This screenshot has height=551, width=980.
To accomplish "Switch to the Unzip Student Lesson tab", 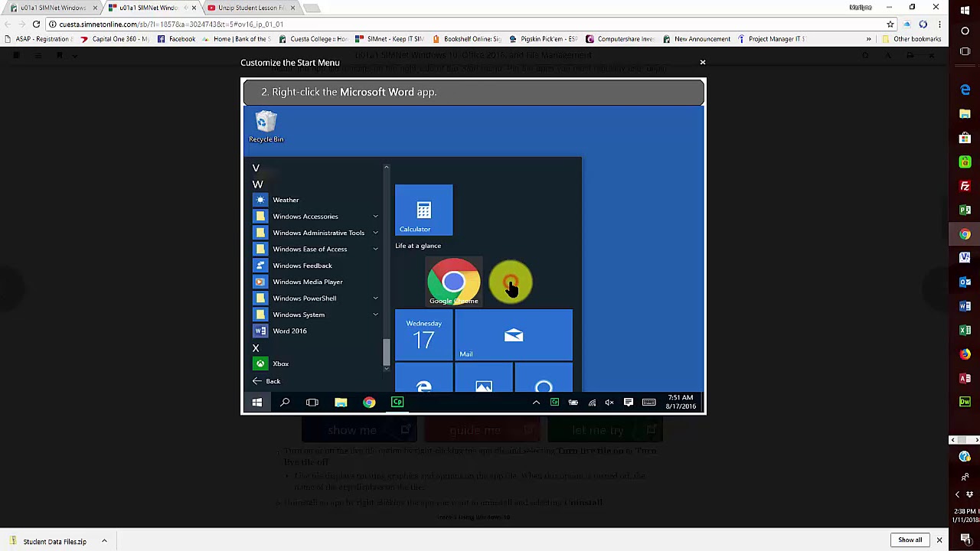I will [x=250, y=8].
